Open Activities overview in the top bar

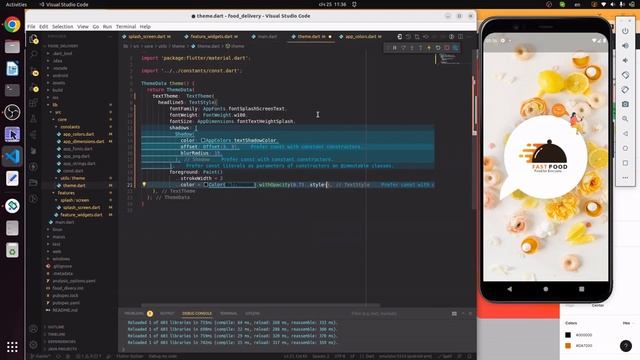[16, 4]
